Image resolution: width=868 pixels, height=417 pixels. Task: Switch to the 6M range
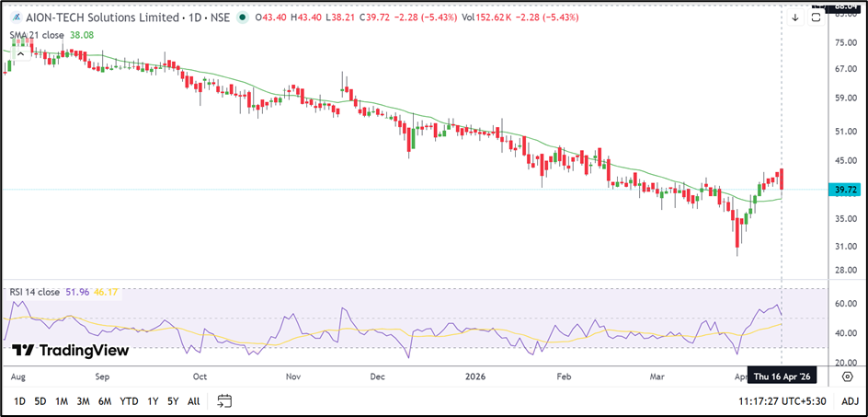tap(105, 400)
